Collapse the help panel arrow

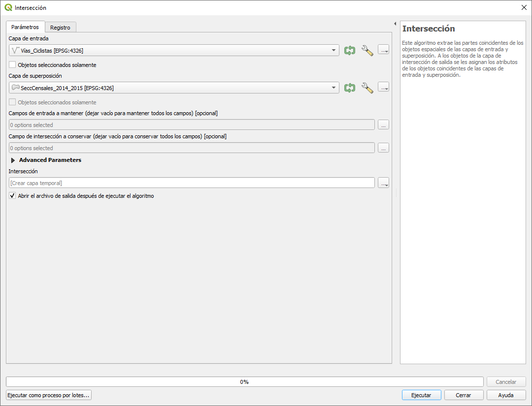point(395,24)
